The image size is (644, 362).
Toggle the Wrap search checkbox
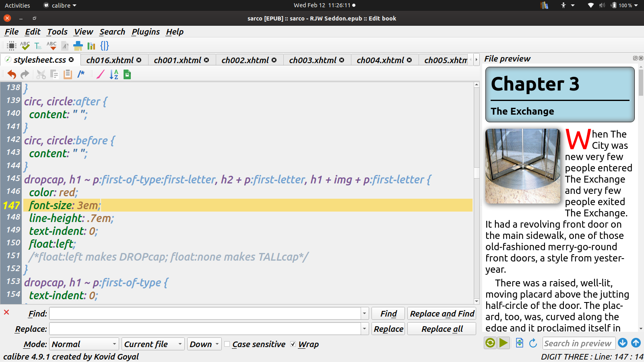tap(293, 344)
